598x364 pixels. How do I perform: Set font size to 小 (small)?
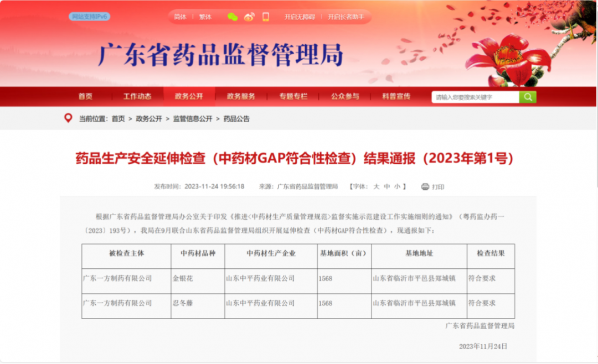click(x=397, y=187)
